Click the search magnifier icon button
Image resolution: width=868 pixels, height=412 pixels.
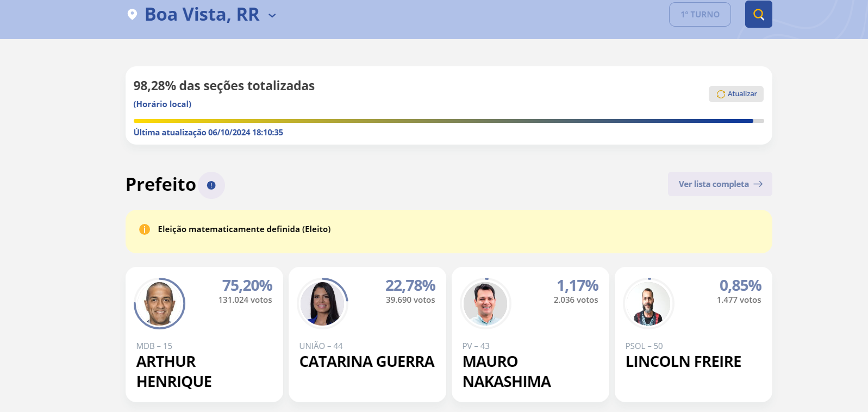tap(758, 14)
